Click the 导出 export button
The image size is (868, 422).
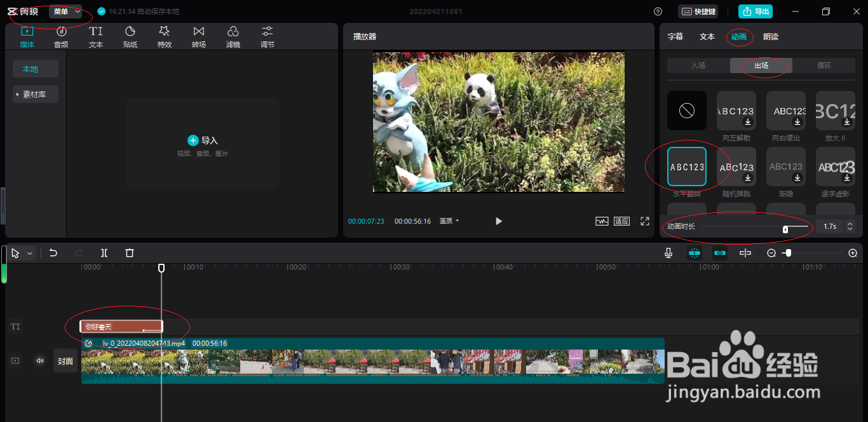pos(756,11)
